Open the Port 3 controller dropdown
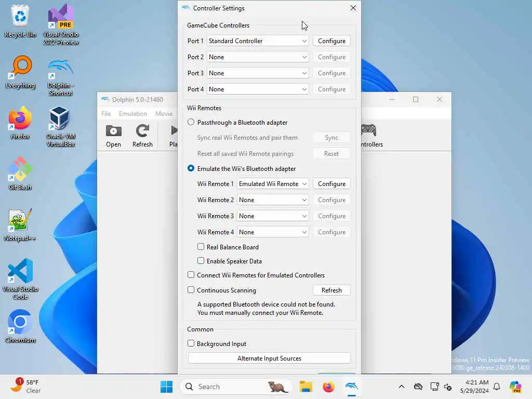The image size is (532, 399). [258, 73]
